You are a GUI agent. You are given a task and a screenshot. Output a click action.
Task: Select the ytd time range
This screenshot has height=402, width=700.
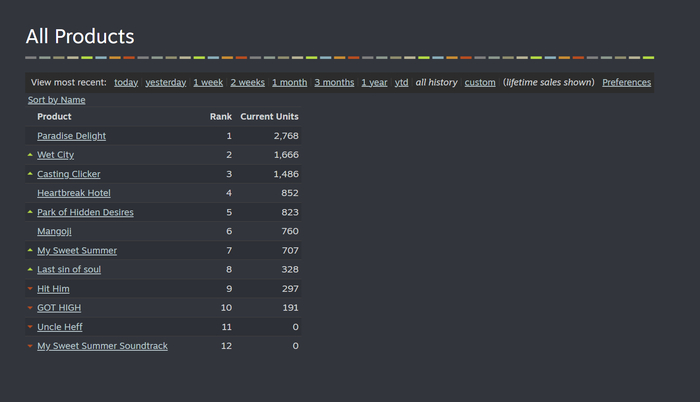click(x=401, y=82)
